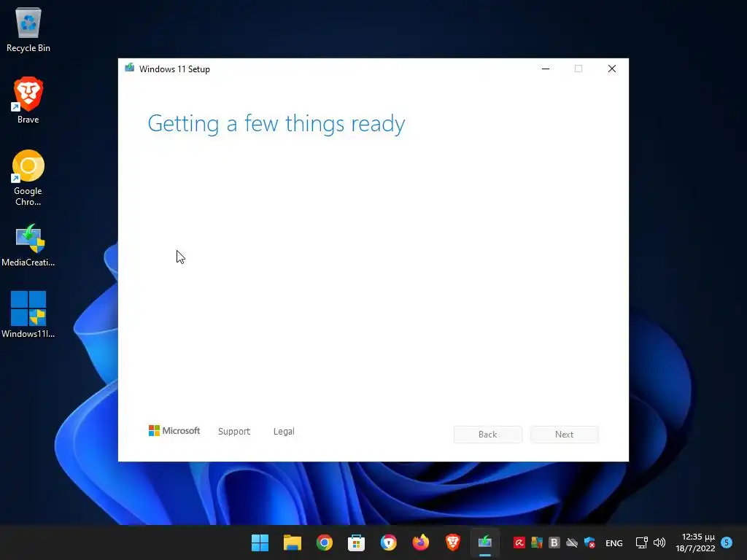The image size is (747, 560).
Task: Click the Next button
Action: click(x=565, y=435)
